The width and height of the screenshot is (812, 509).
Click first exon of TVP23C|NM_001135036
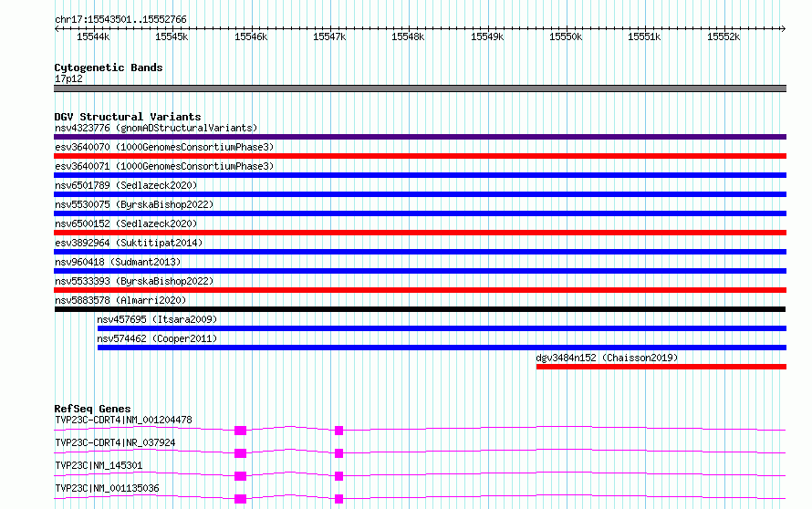pos(240,499)
